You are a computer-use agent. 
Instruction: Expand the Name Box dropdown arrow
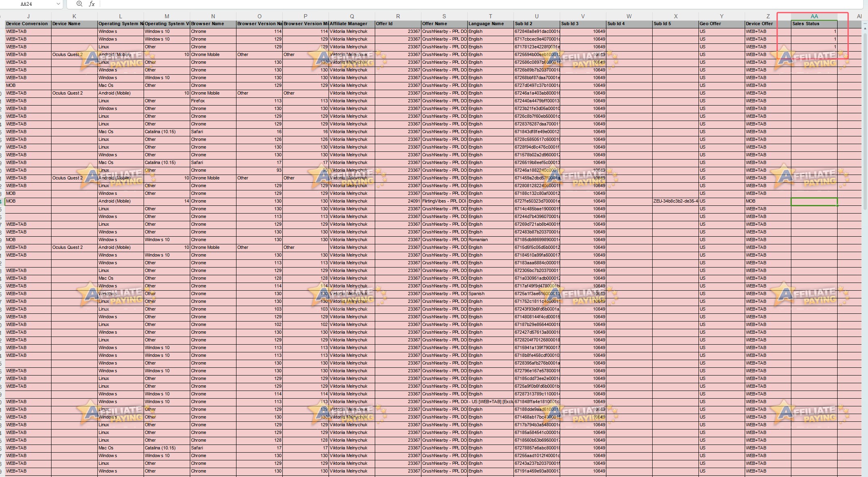coord(58,4)
